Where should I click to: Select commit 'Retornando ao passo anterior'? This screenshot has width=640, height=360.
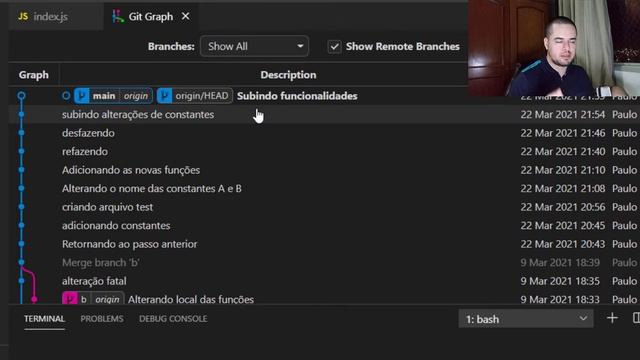tap(129, 244)
